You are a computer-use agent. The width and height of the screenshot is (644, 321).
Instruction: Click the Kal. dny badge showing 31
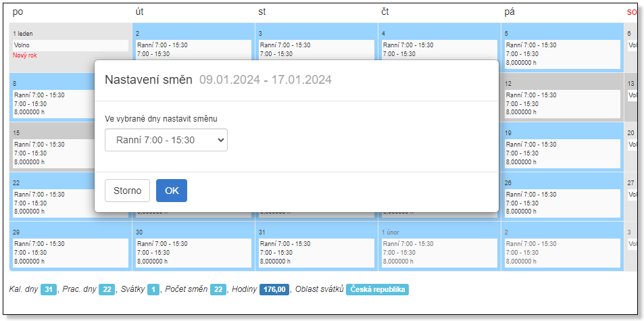tap(49, 289)
